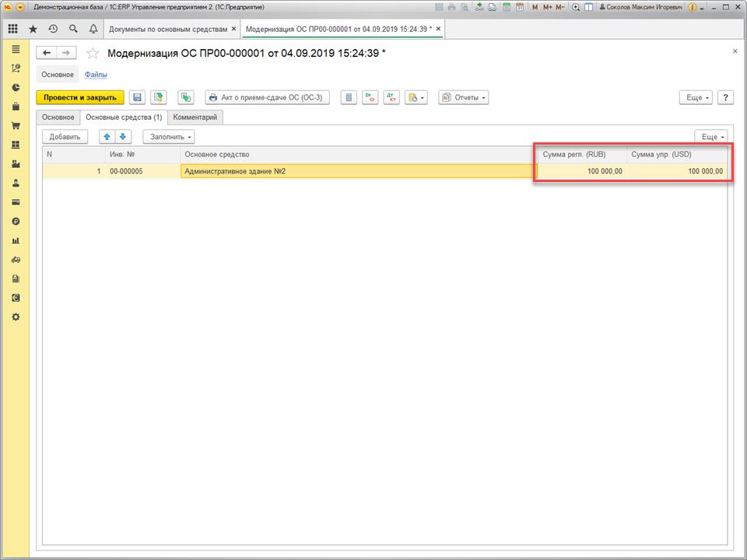Click the Post document icon with green arrow

click(x=159, y=98)
